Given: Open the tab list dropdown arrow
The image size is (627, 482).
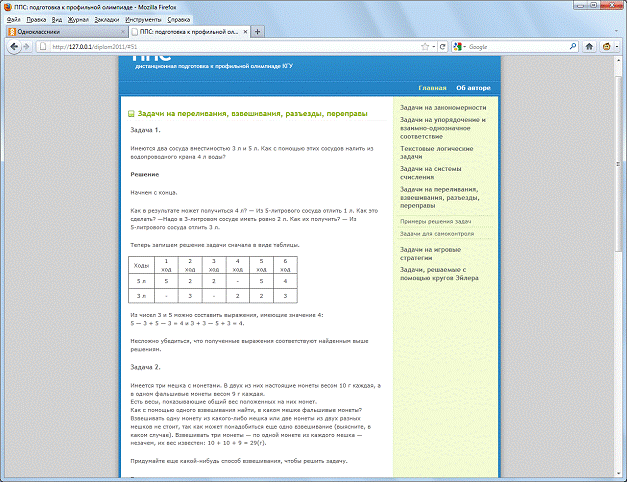Looking at the screenshot, I should tap(616, 31).
